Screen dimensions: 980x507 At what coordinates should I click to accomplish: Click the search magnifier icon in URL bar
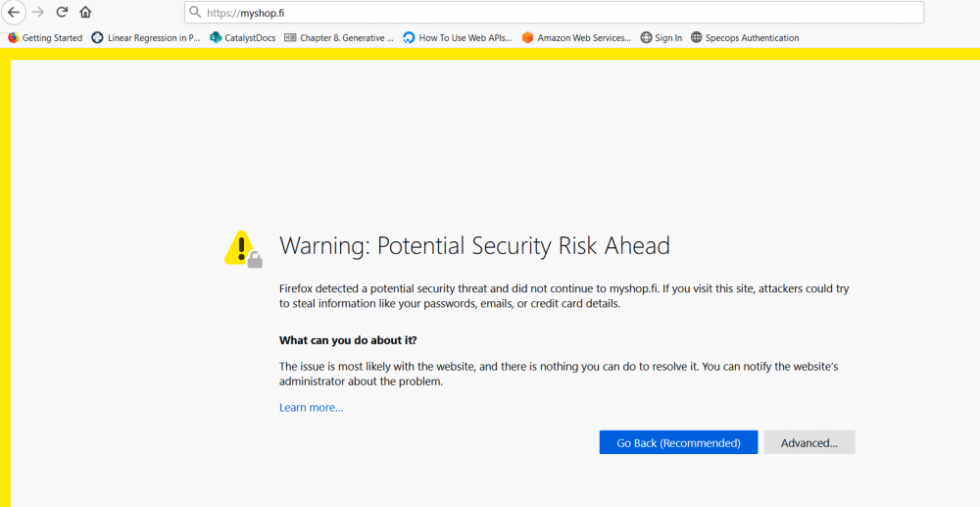click(196, 13)
